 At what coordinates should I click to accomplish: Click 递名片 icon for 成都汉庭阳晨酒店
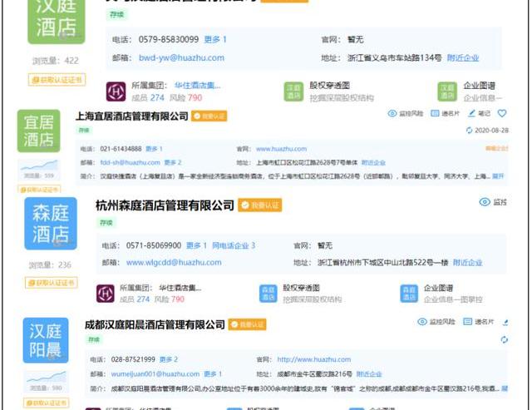click(468, 322)
